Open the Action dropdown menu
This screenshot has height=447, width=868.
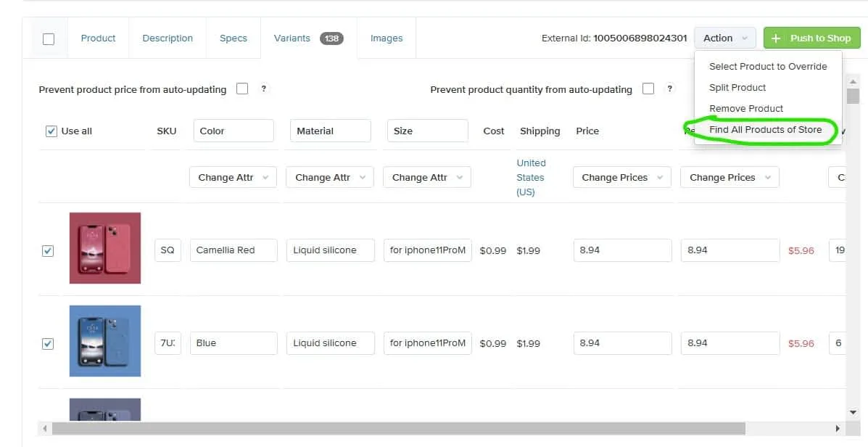coord(724,38)
